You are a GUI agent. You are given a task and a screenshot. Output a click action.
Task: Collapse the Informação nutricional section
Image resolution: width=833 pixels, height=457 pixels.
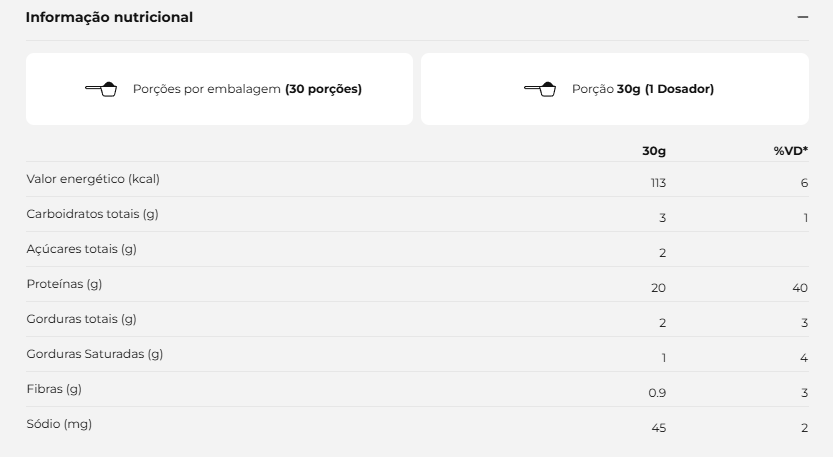click(x=803, y=17)
